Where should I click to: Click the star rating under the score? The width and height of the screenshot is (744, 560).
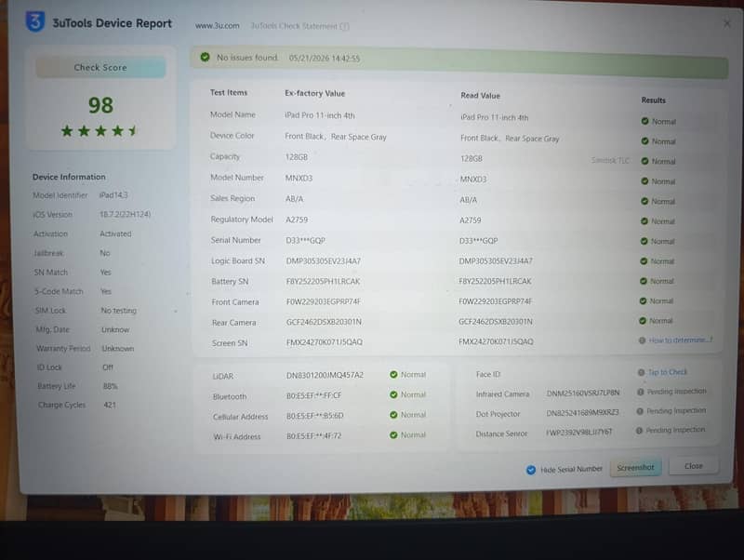click(100, 130)
